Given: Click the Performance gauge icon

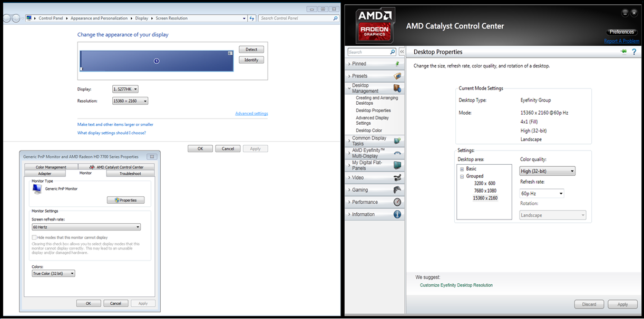Looking at the screenshot, I should (x=397, y=202).
